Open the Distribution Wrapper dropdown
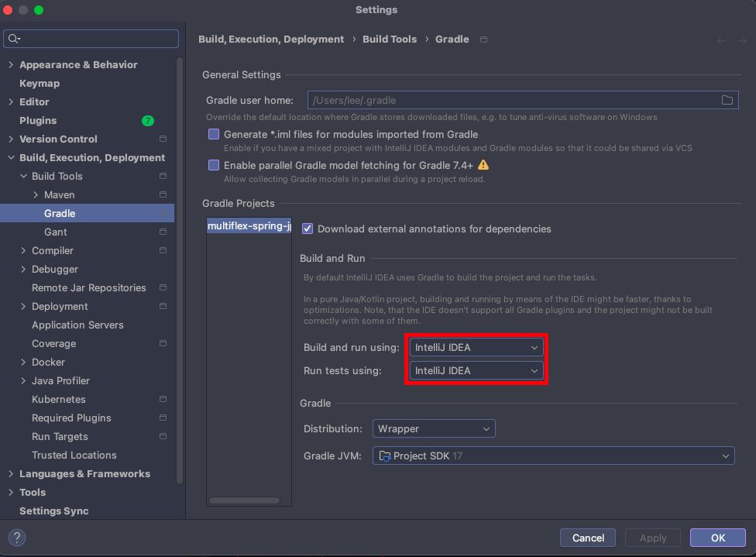 tap(434, 428)
